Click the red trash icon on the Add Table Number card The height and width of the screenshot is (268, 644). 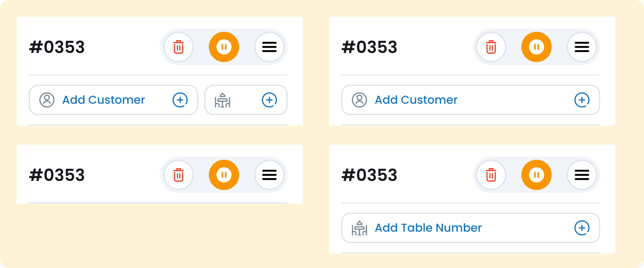pyautogui.click(x=491, y=175)
